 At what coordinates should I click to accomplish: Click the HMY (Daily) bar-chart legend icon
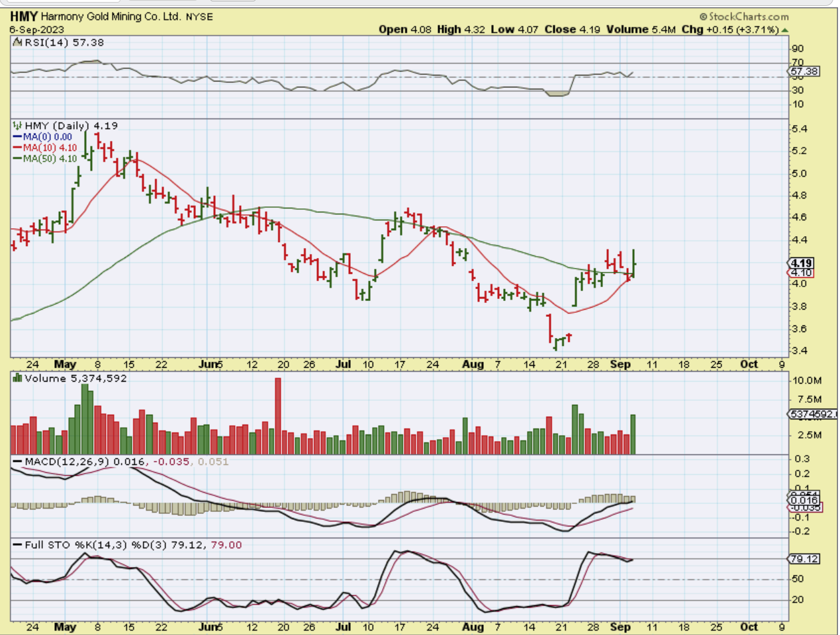click(x=18, y=126)
